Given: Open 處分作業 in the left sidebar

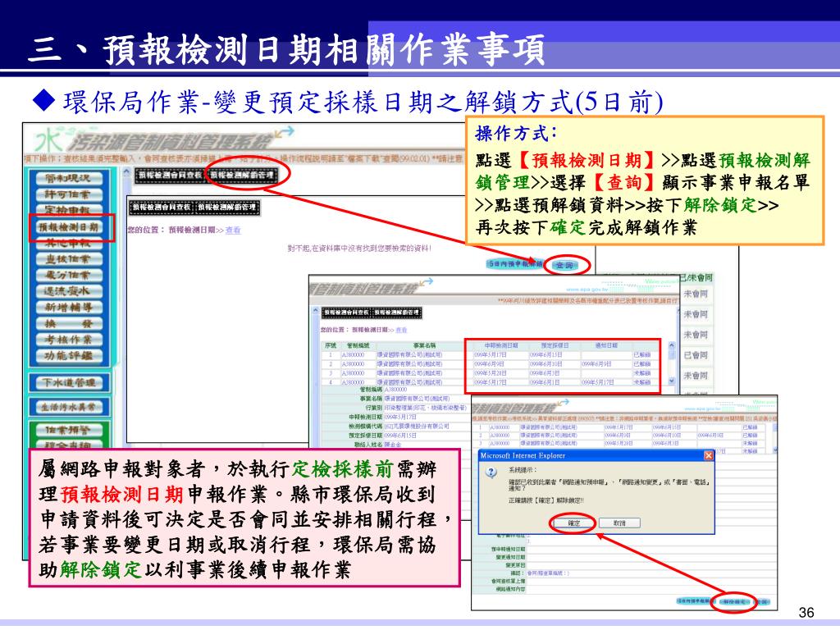Looking at the screenshot, I should [68, 275].
